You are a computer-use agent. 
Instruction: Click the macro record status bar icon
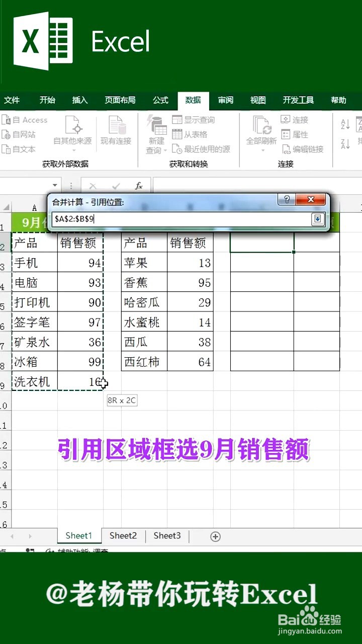click(30, 551)
